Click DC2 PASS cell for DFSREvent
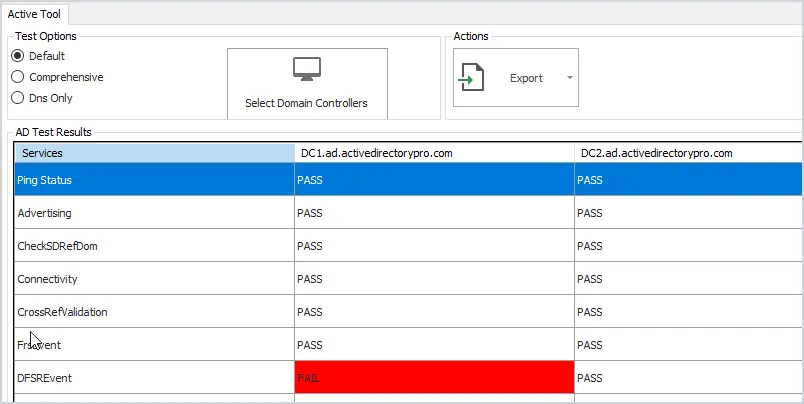The image size is (804, 404). point(688,377)
